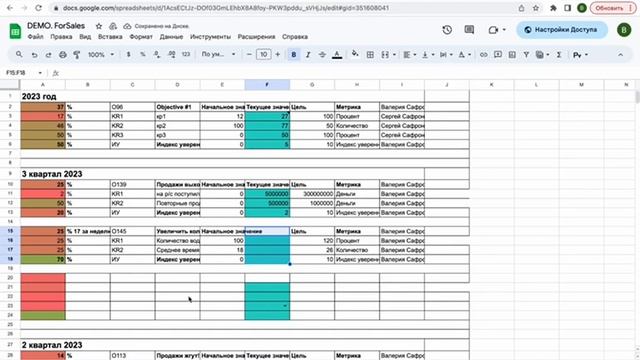This screenshot has height=360, width=640.
Task: Open the Инструменты menu
Action: 210,37
